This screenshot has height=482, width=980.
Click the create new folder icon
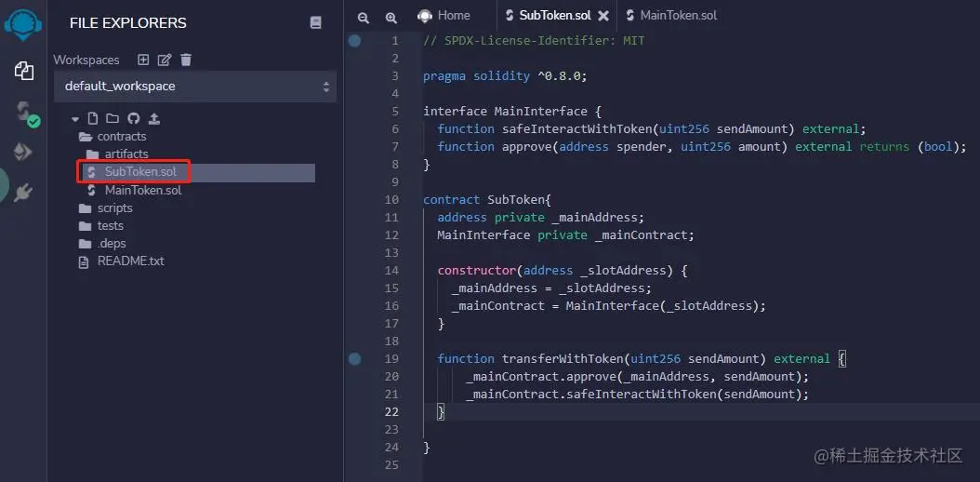point(112,119)
